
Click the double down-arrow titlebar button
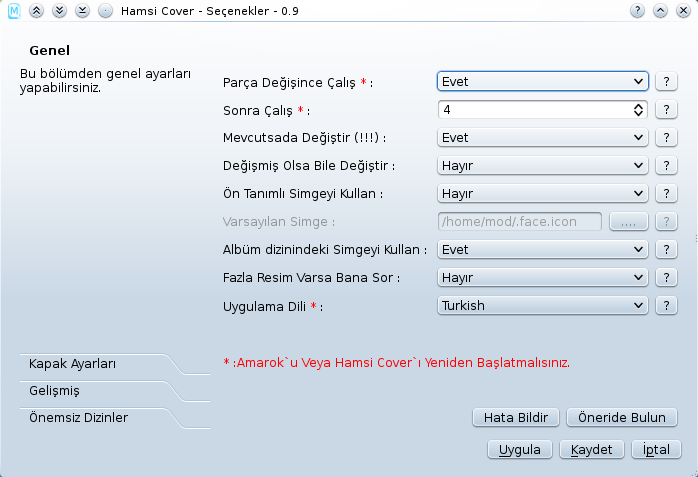59,11
